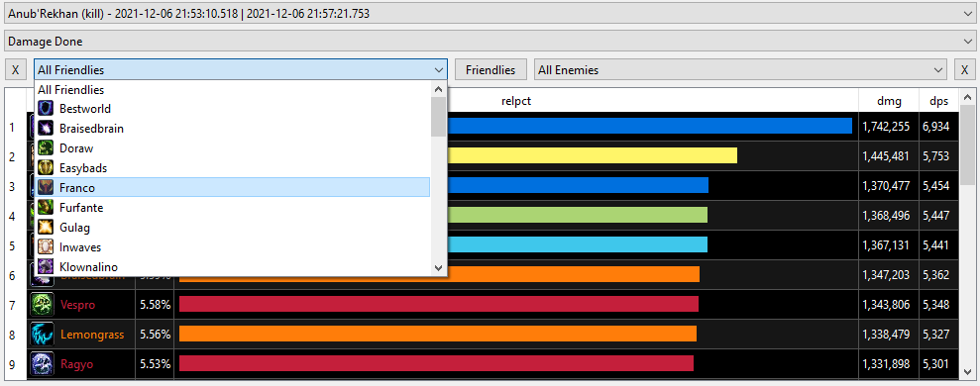Click Vespro's 5.58% value
The image size is (980, 386).
pos(155,305)
